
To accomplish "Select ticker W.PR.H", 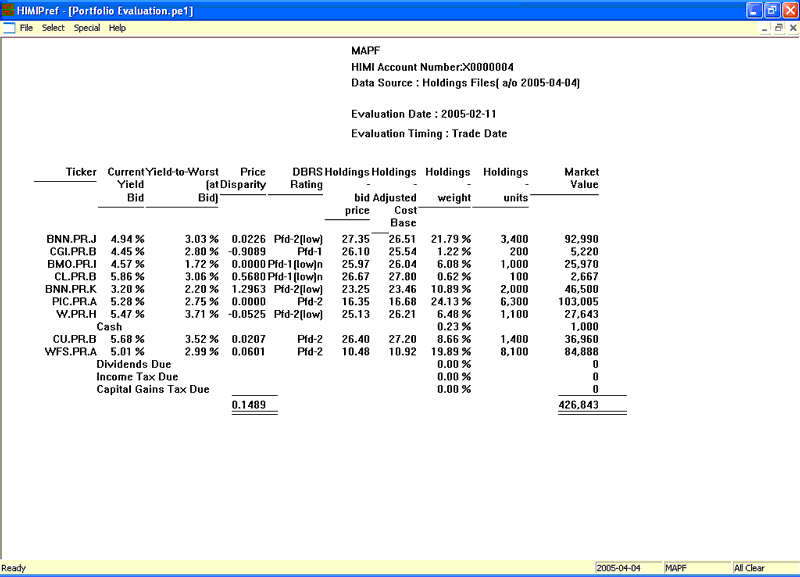I will (76, 314).
